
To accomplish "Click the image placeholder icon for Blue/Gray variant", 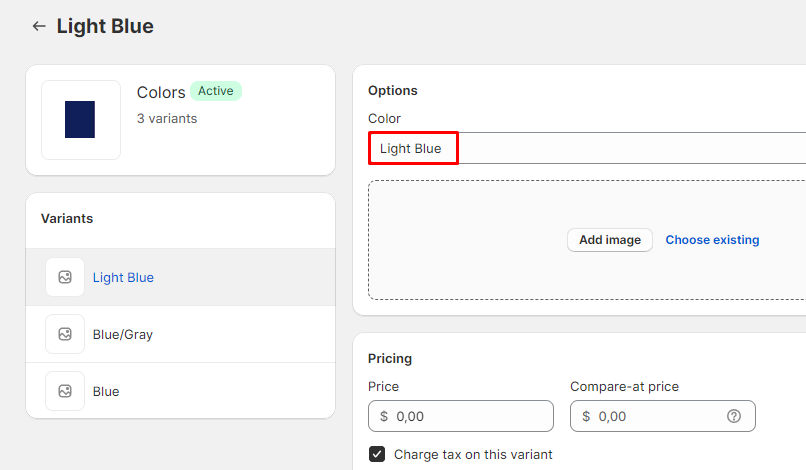I will click(65, 334).
